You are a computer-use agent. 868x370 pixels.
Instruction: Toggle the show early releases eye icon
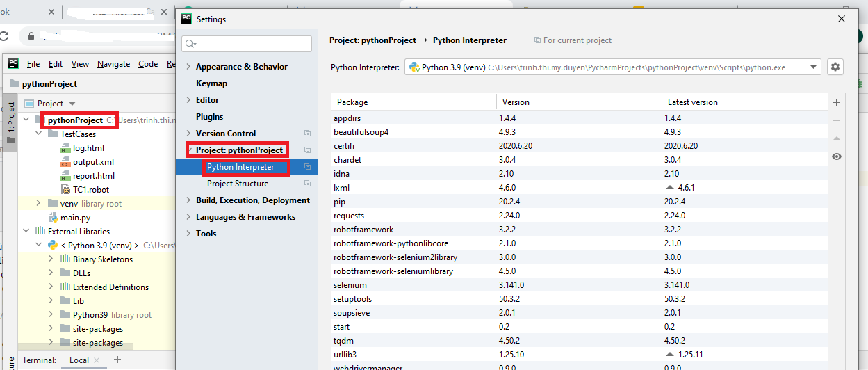click(x=837, y=156)
